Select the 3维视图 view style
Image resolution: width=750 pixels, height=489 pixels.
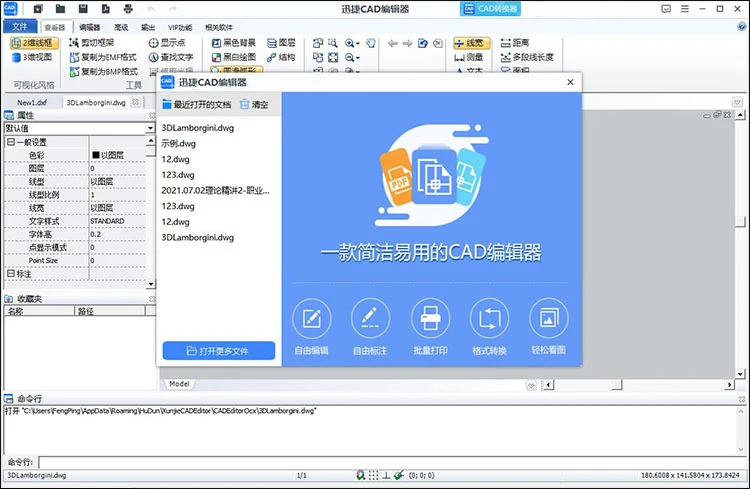tap(32, 57)
